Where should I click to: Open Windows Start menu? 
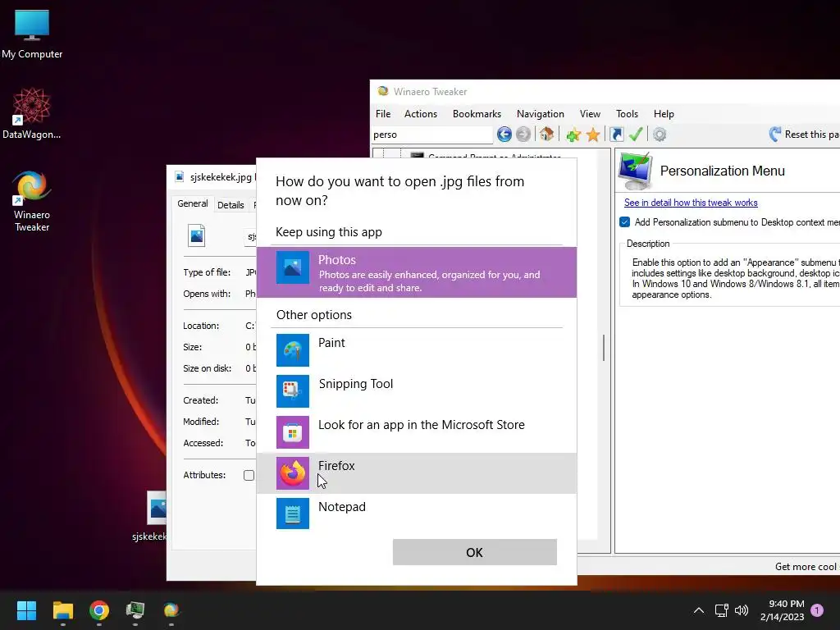pyautogui.click(x=26, y=610)
